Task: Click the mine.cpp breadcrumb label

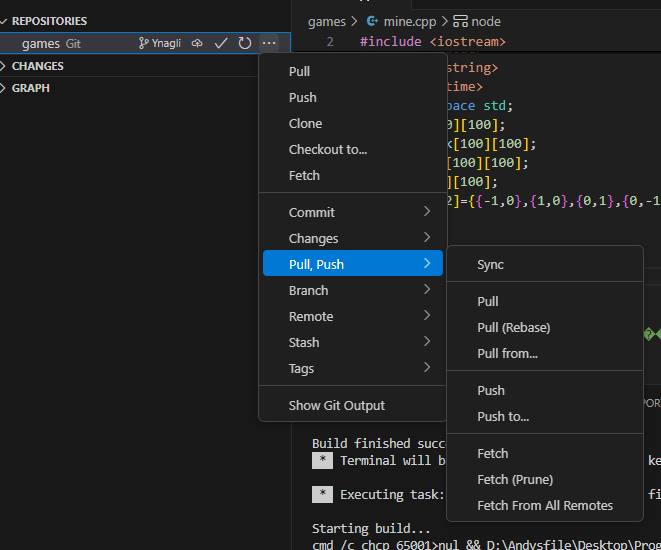Action: click(x=410, y=21)
